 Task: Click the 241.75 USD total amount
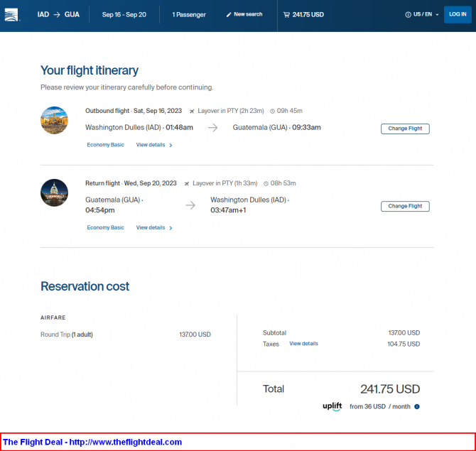coord(390,389)
